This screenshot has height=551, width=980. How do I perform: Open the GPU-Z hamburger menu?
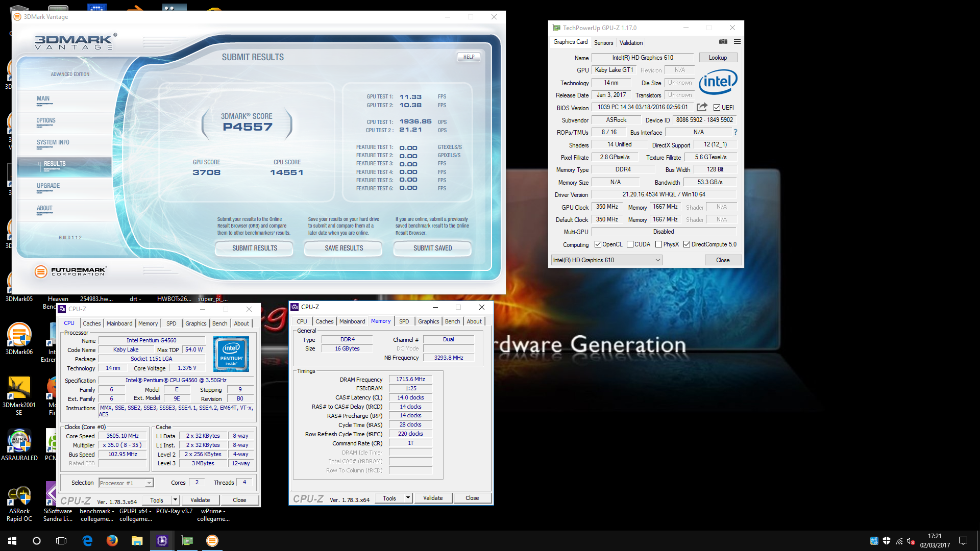737,42
